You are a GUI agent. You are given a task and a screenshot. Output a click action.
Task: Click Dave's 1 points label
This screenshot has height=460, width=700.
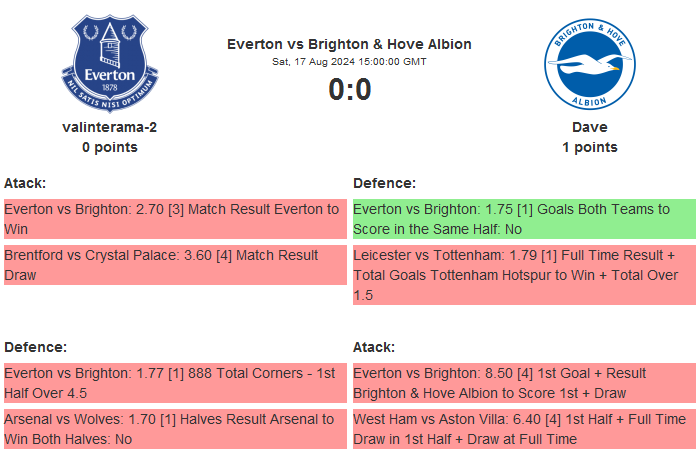coord(589,147)
